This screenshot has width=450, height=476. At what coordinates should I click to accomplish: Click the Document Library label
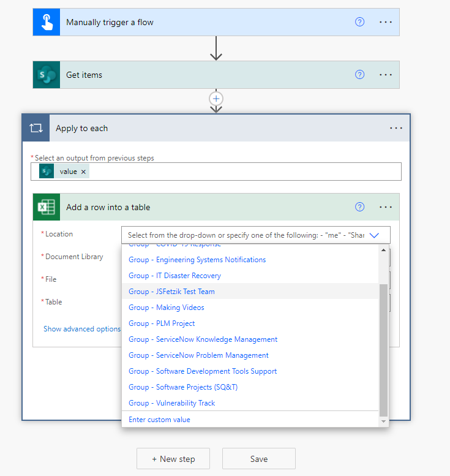(74, 257)
